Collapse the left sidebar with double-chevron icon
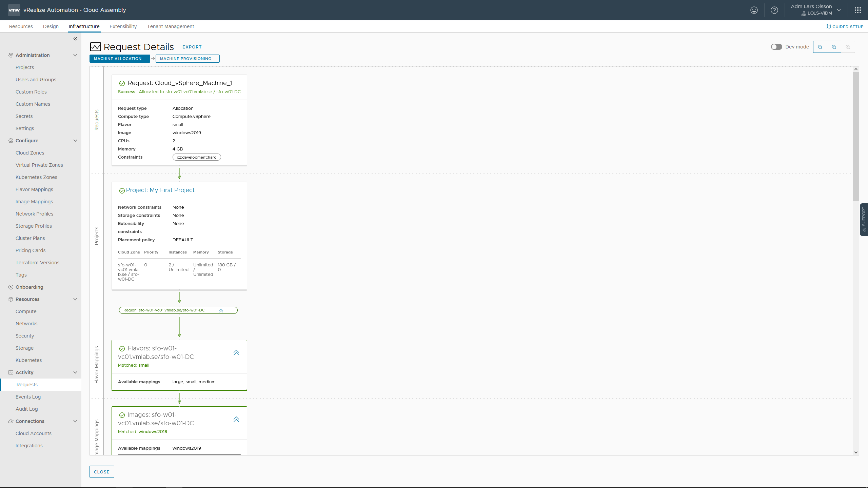This screenshot has height=488, width=868. [x=75, y=39]
